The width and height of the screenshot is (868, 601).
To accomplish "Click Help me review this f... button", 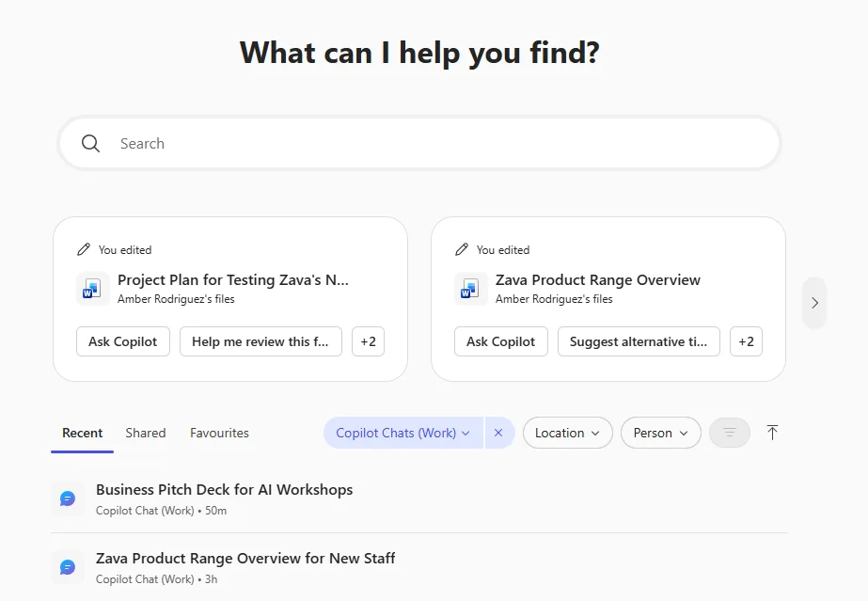I will [x=260, y=341].
